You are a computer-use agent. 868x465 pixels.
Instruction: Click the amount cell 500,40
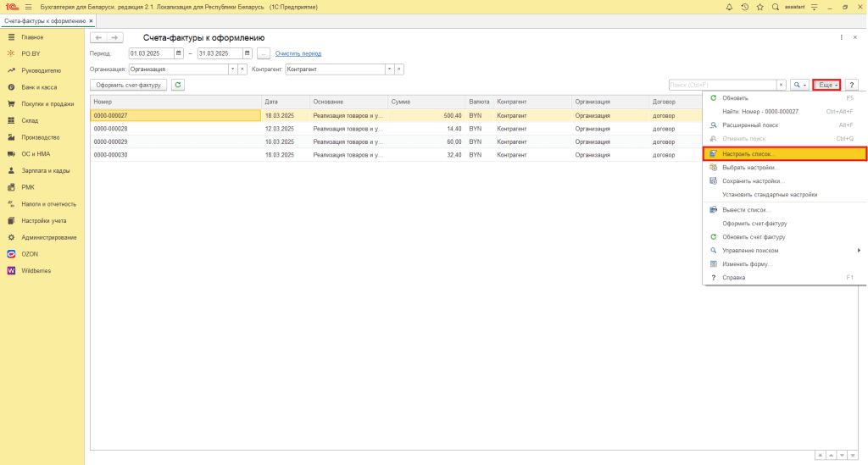[427, 115]
